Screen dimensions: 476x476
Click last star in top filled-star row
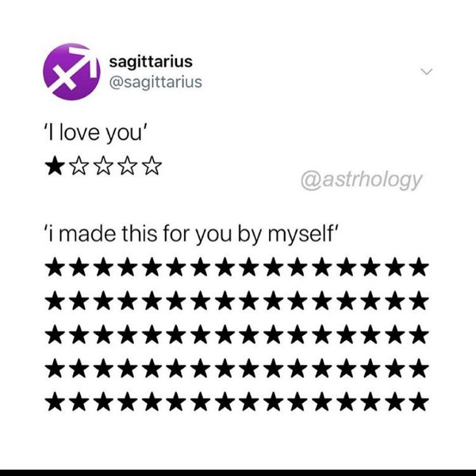[419, 267]
